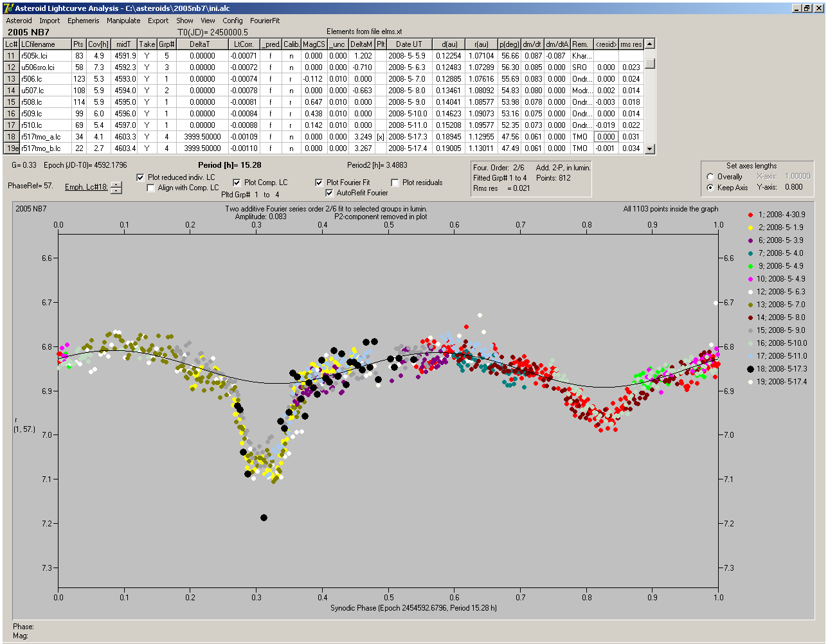The height and width of the screenshot is (644, 828).
Task: Click the rms res column header
Action: [x=631, y=44]
